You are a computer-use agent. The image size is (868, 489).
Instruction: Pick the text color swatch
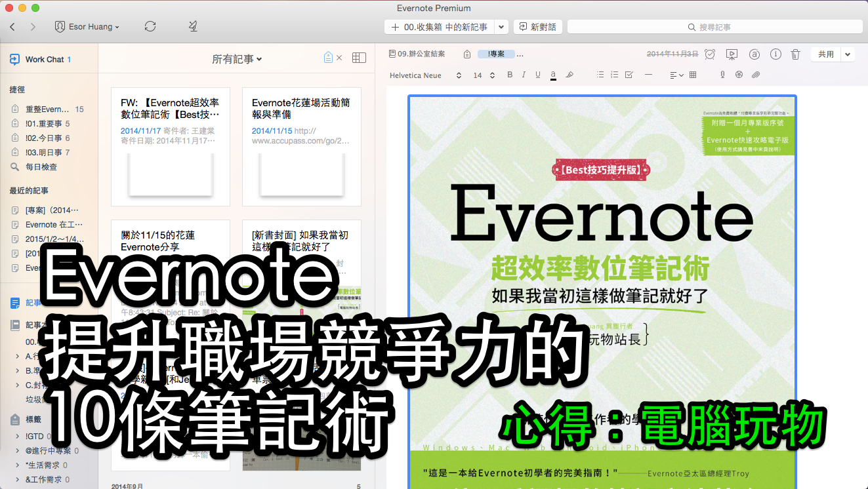[554, 75]
